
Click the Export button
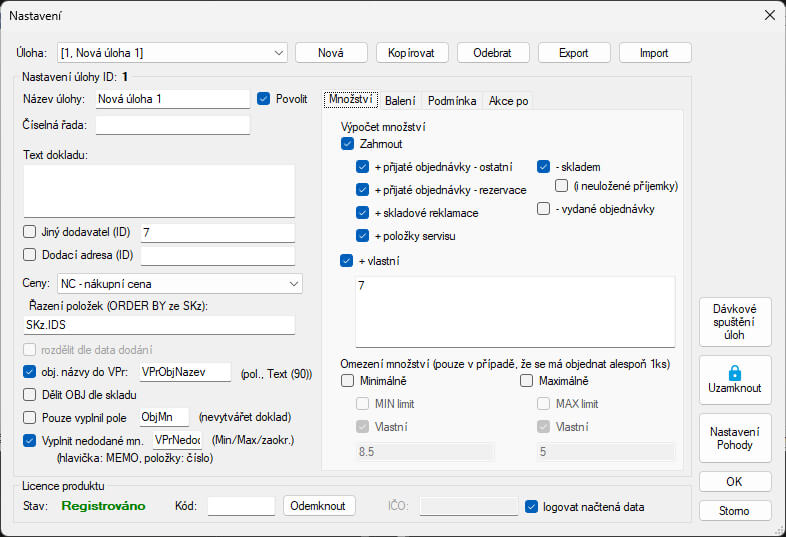(574, 52)
